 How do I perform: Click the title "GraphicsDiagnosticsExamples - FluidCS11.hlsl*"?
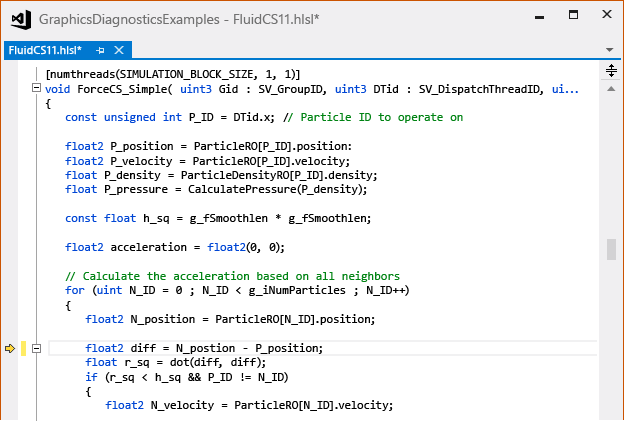click(179, 19)
